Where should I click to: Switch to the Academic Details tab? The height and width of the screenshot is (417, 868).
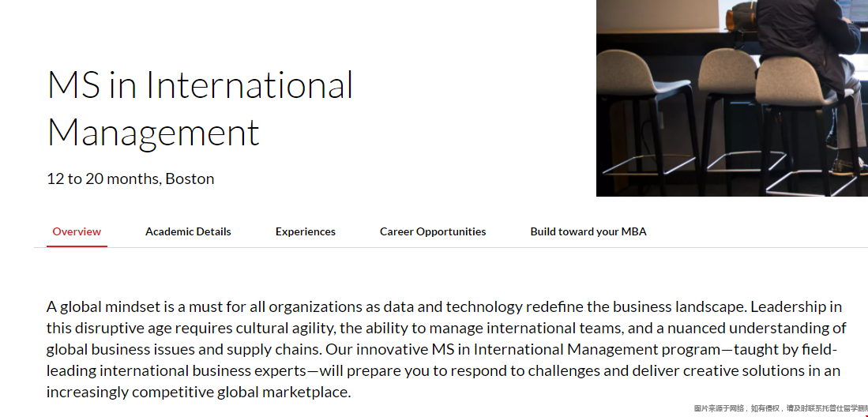(x=188, y=231)
